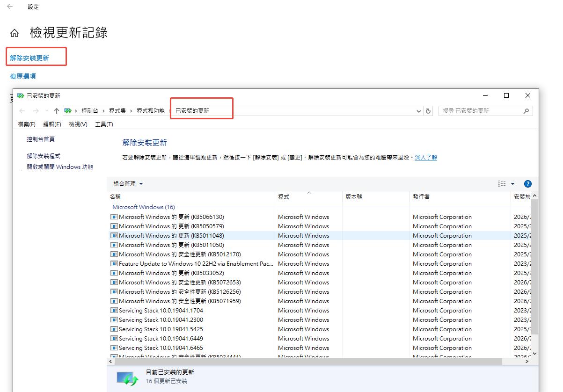
Task: Expand the address bar history dropdown
Action: coord(419,111)
